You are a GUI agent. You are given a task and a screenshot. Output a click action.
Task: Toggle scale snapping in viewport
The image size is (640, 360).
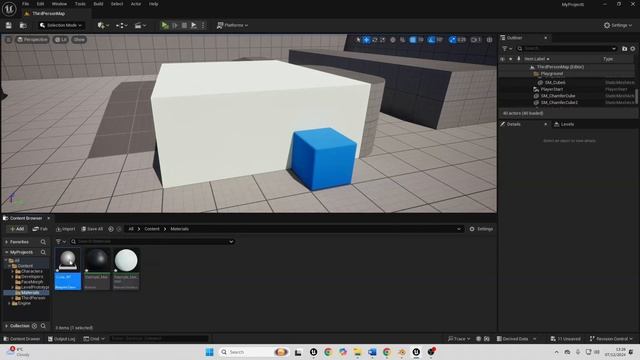[x=452, y=40]
